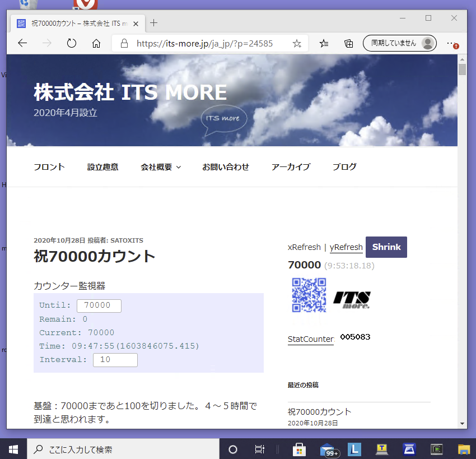The height and width of the screenshot is (459, 476).
Task: Open the favorites list icon
Action: point(324,43)
